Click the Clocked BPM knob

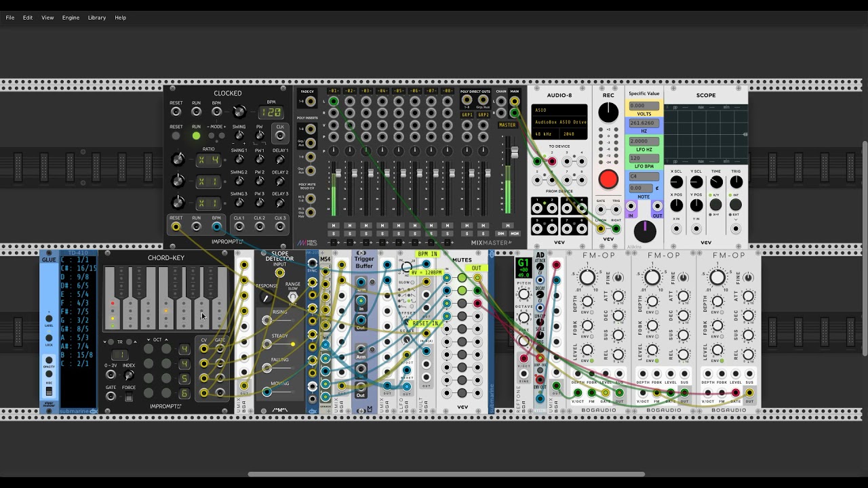click(x=238, y=112)
